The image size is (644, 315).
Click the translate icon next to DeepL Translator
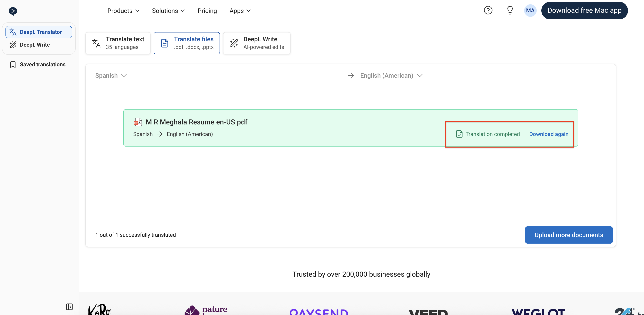13,32
